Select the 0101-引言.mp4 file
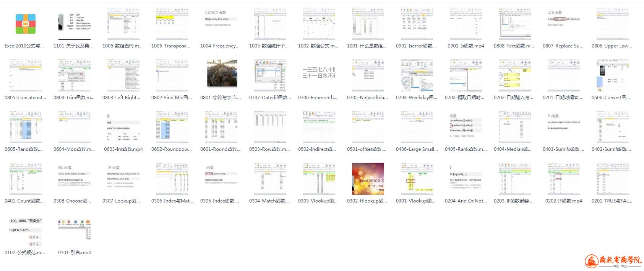Image resolution: width=644 pixels, height=271 pixels. point(75,252)
